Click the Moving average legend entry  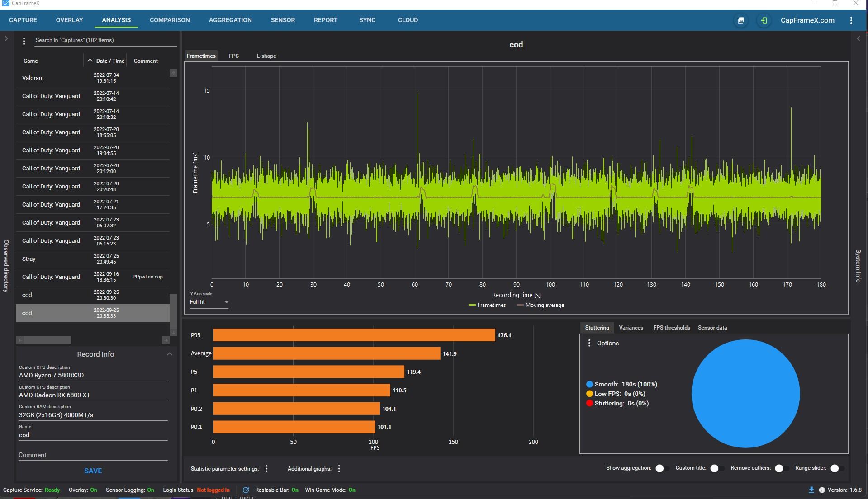pos(541,305)
